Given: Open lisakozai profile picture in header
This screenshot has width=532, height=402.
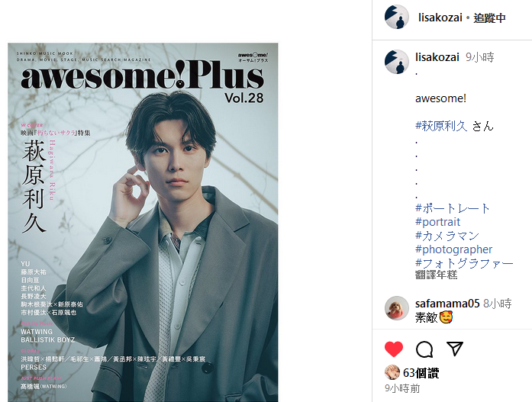Looking at the screenshot, I should click(396, 17).
